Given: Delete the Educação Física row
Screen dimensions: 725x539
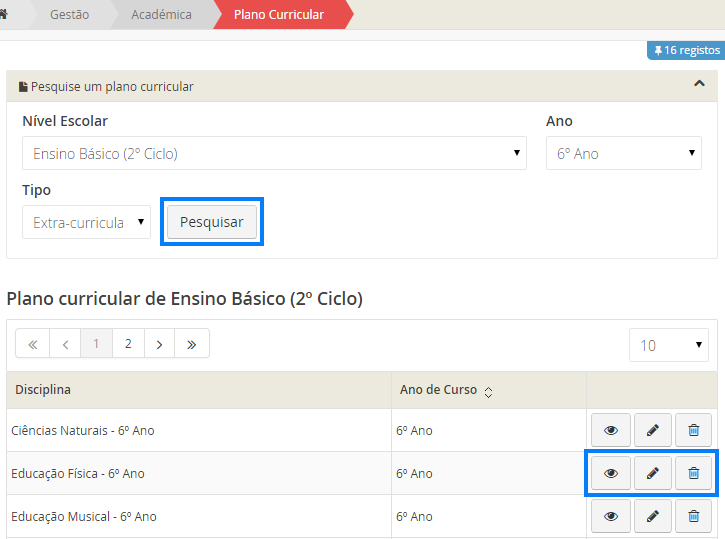Looking at the screenshot, I should (x=693, y=473).
